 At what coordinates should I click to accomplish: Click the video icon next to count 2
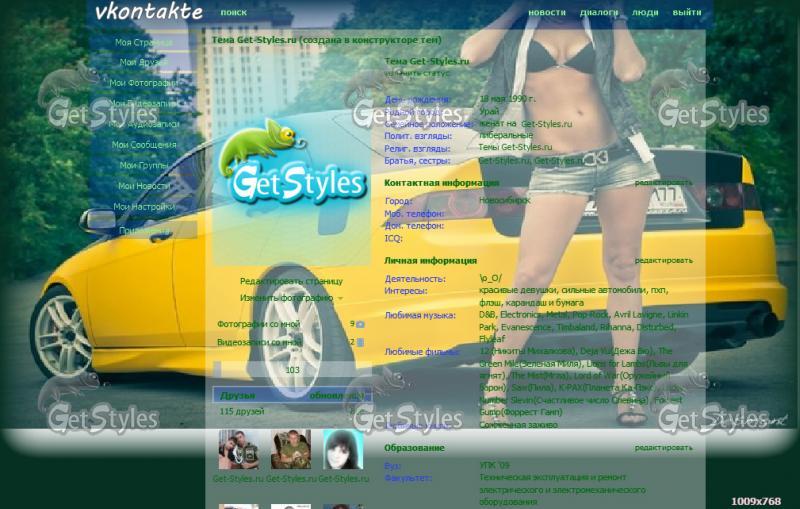[361, 342]
